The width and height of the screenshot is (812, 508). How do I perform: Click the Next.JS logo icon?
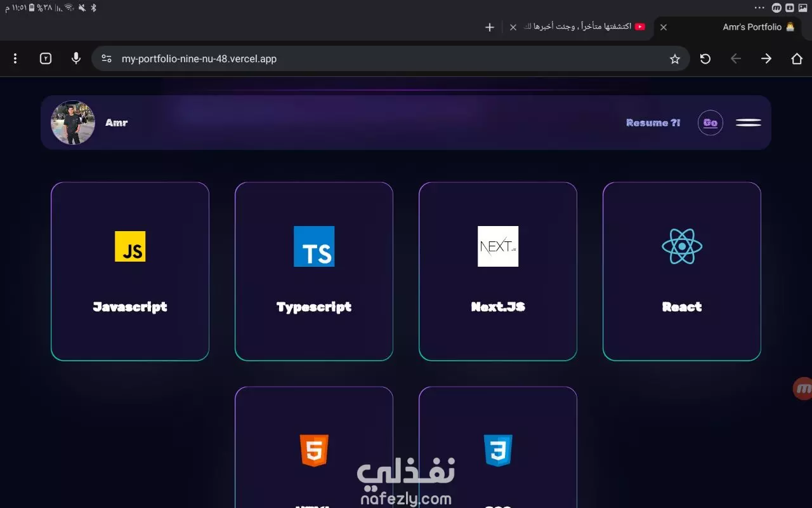point(498,246)
